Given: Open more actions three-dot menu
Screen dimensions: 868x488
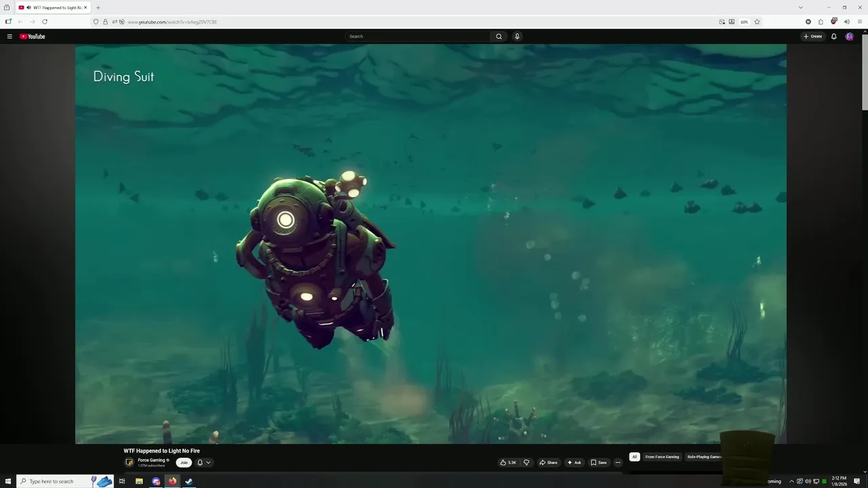Looking at the screenshot, I should [x=618, y=462].
